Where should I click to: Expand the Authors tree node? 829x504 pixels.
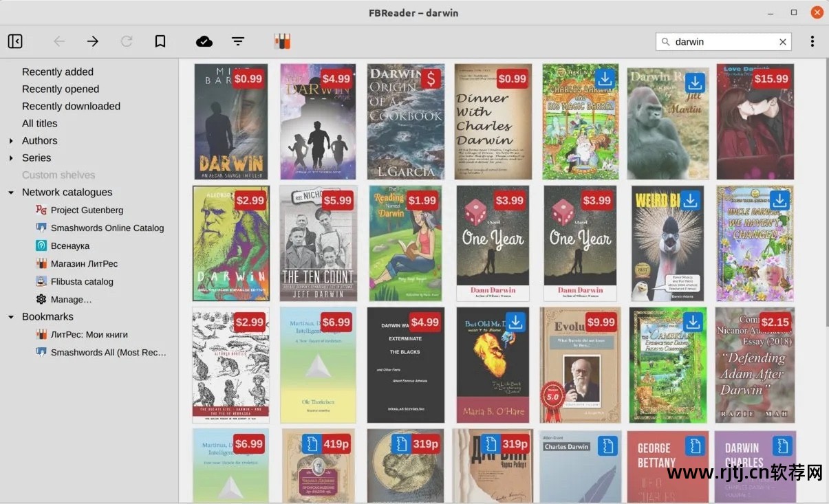click(11, 141)
